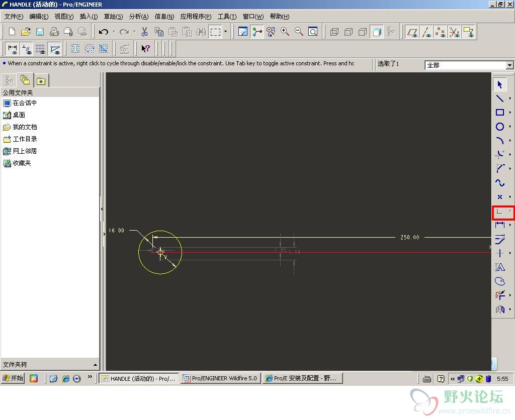This screenshot has height=420, width=515.
Task: Toggle display of sketch constraints
Action: pyautogui.click(x=27, y=49)
